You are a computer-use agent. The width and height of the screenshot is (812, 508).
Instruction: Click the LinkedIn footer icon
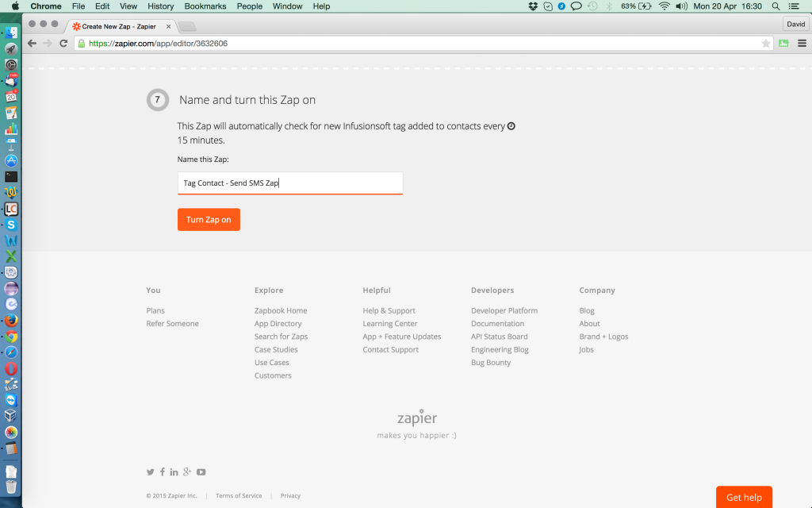[174, 471]
